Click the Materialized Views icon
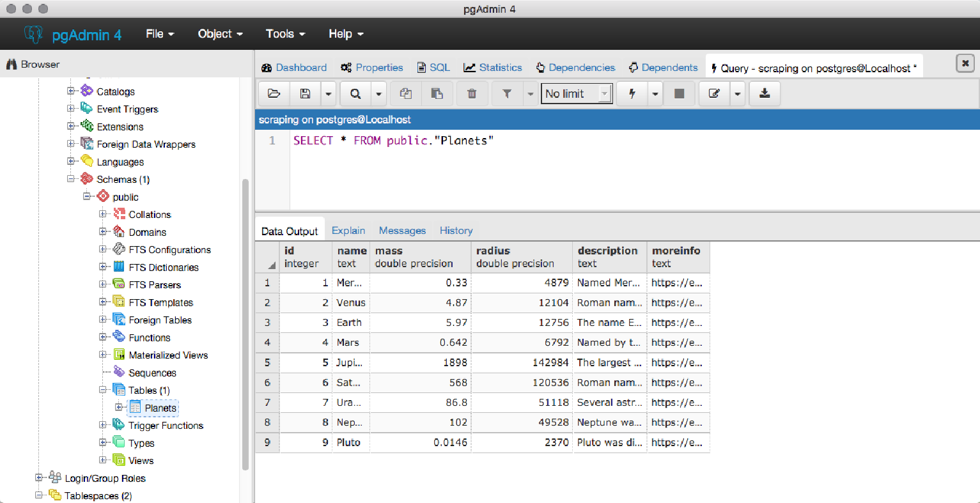 click(x=119, y=355)
